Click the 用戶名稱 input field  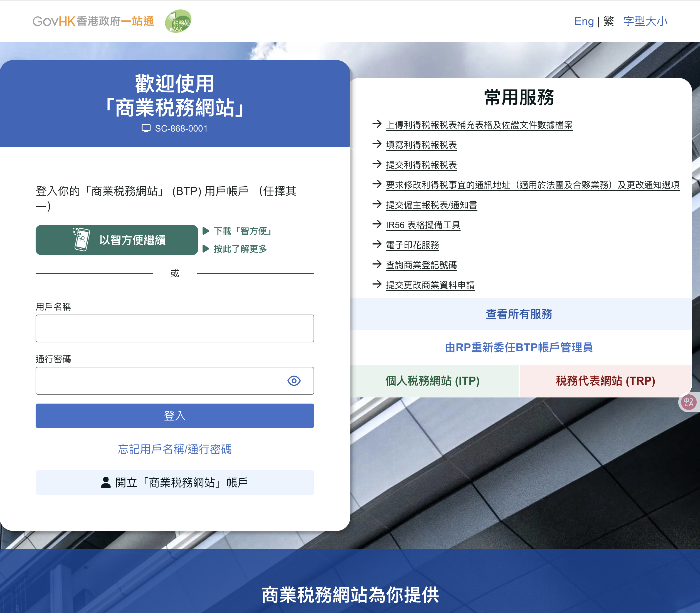[x=174, y=328]
